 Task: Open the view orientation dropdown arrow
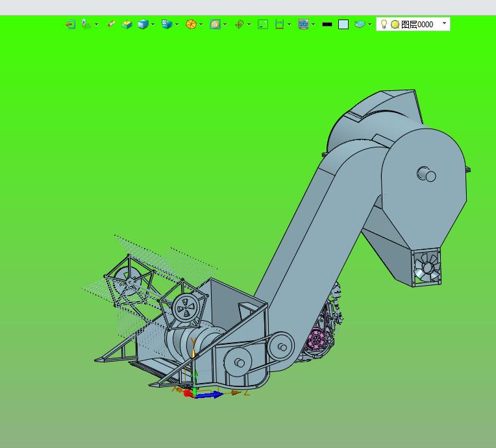(177, 25)
